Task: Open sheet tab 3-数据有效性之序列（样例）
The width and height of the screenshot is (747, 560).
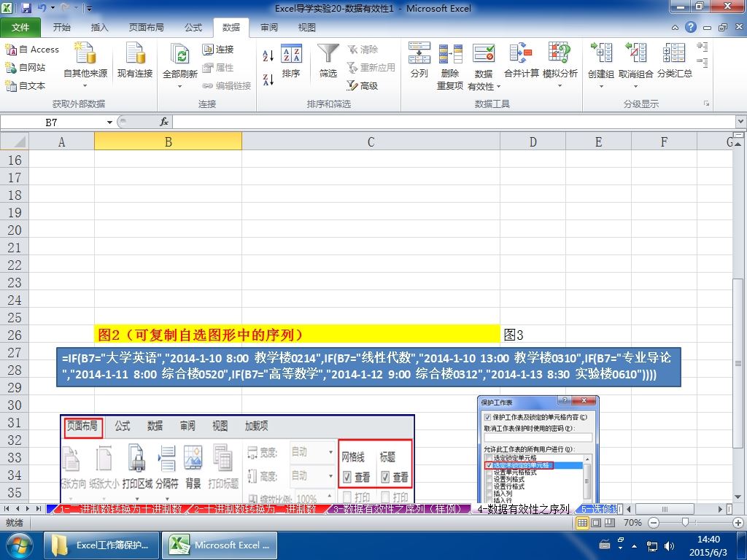Action: (x=398, y=509)
